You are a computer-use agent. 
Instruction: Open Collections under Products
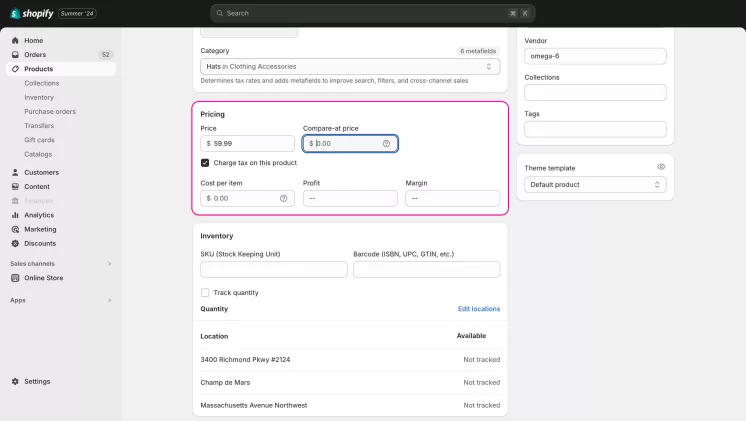click(42, 83)
